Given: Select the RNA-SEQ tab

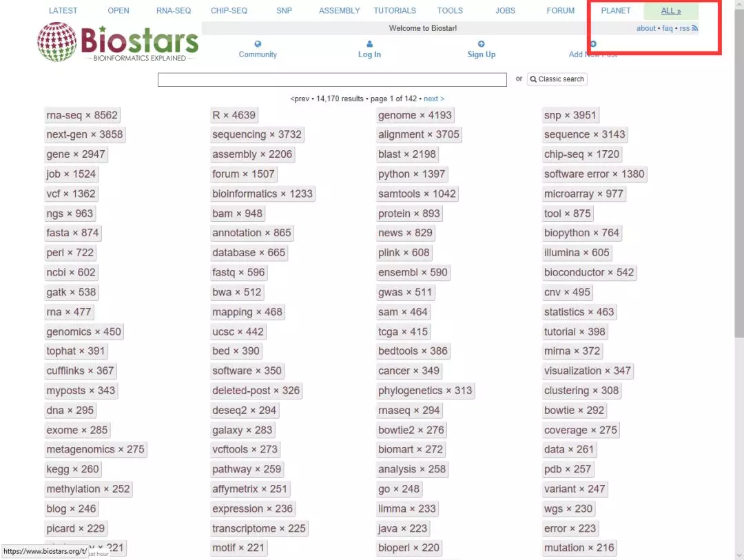Looking at the screenshot, I should pos(174,10).
